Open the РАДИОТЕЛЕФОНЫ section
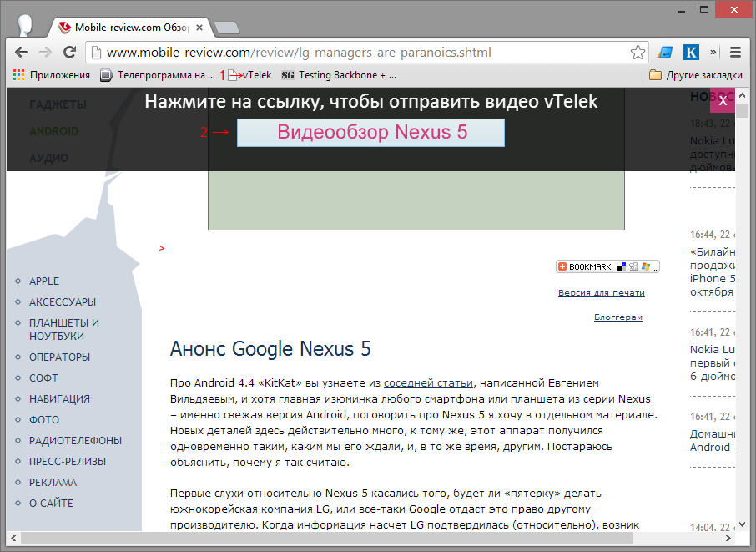756x552 pixels. point(75,440)
